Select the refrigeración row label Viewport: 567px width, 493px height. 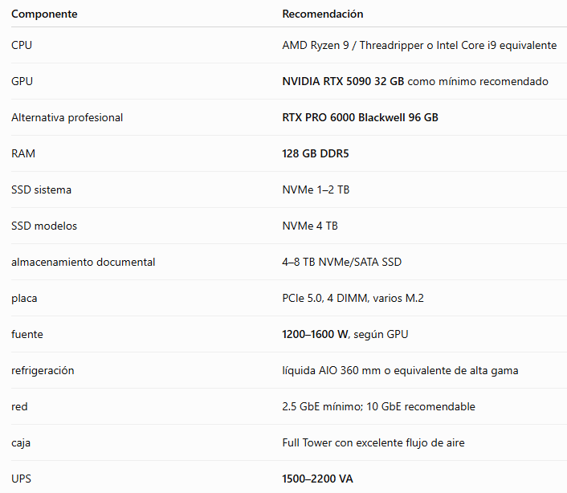pos(43,371)
